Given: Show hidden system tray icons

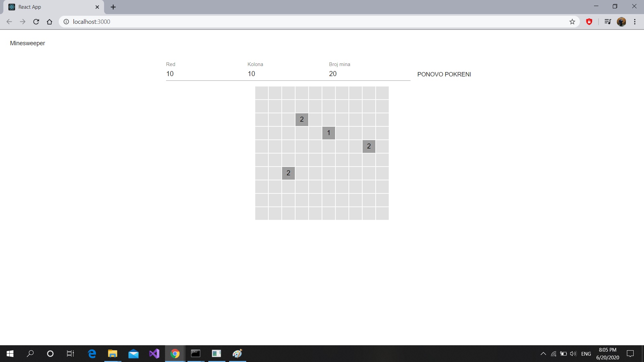Looking at the screenshot, I should tap(543, 354).
